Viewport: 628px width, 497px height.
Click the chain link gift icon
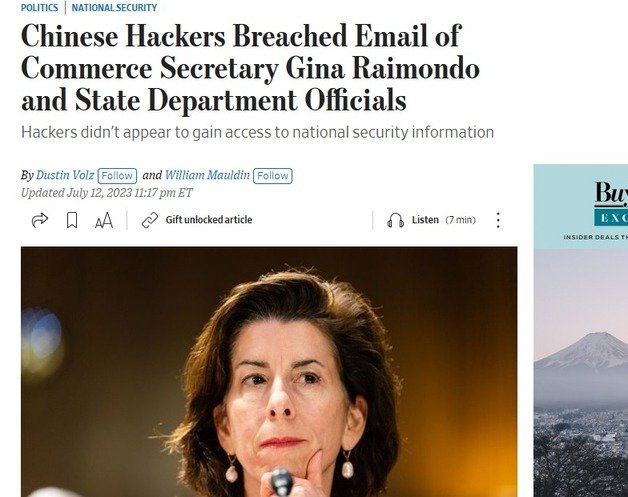point(150,220)
